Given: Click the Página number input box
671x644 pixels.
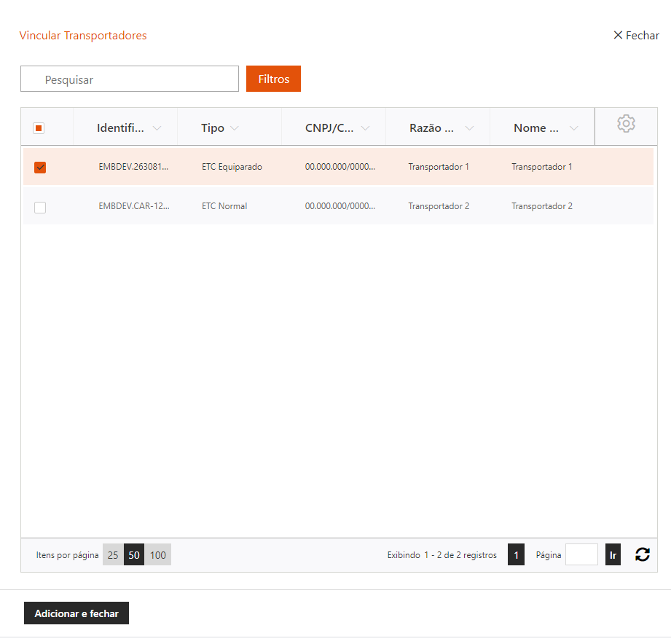Looking at the screenshot, I should (x=581, y=555).
